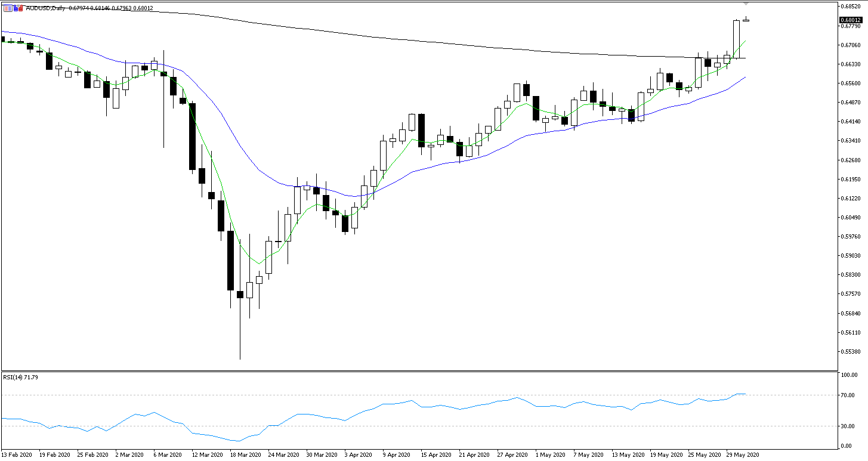
Task: Open the Depth of Market icon
Action: point(8,8)
